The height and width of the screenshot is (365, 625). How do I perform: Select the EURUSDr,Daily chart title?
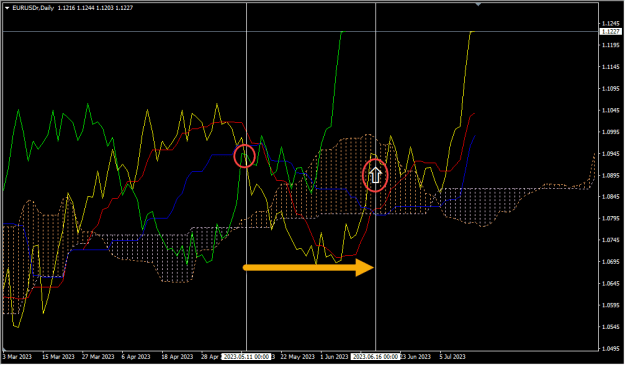click(x=33, y=8)
